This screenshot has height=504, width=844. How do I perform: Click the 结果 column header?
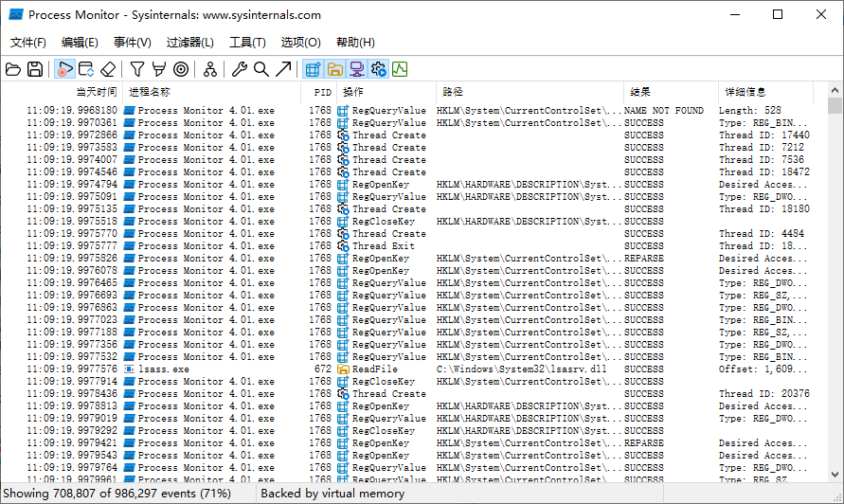tap(671, 92)
